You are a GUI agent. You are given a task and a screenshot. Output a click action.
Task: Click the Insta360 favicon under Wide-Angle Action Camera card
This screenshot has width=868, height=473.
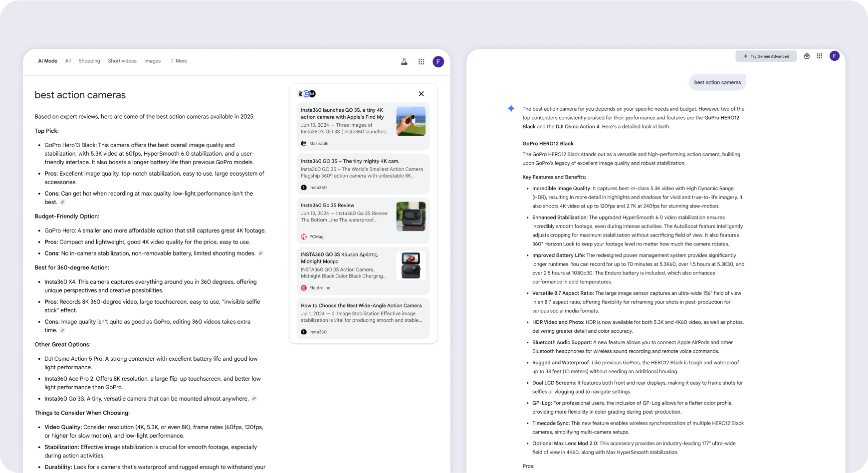(304, 332)
